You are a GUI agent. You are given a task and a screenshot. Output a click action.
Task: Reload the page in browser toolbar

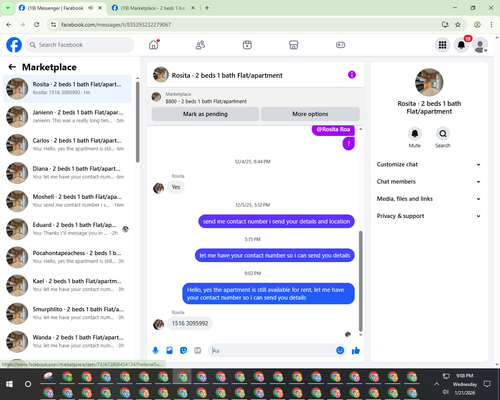coord(37,24)
